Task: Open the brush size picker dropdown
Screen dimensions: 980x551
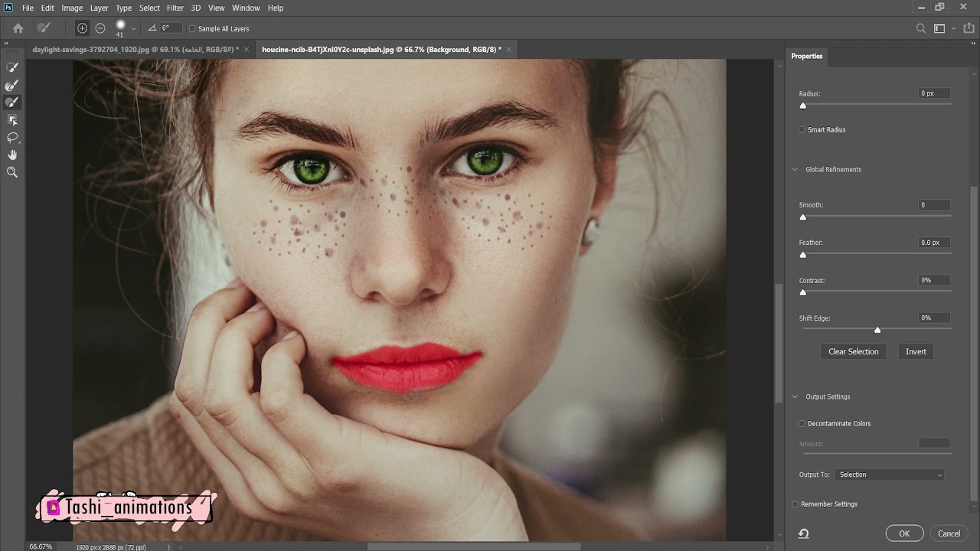Action: pos(133,29)
